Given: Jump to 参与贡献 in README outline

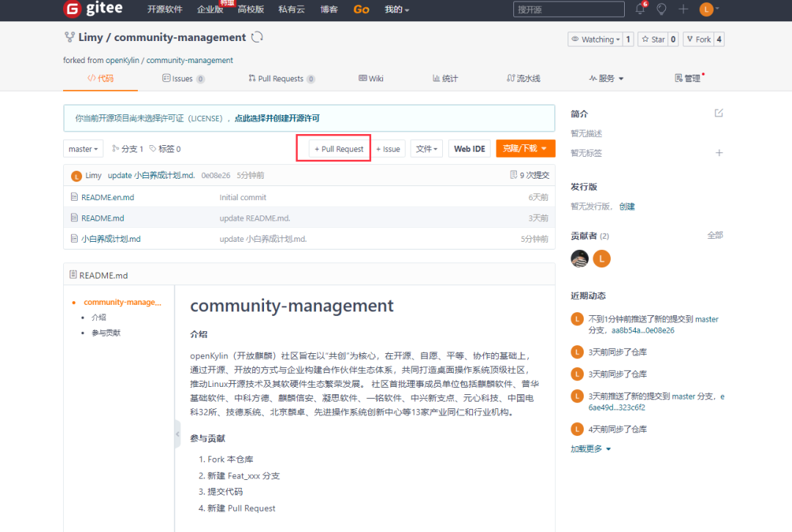Looking at the screenshot, I should 106,333.
